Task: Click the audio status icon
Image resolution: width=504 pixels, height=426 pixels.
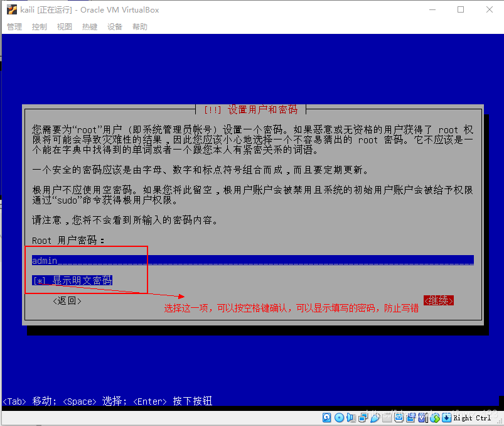Action: click(x=351, y=418)
